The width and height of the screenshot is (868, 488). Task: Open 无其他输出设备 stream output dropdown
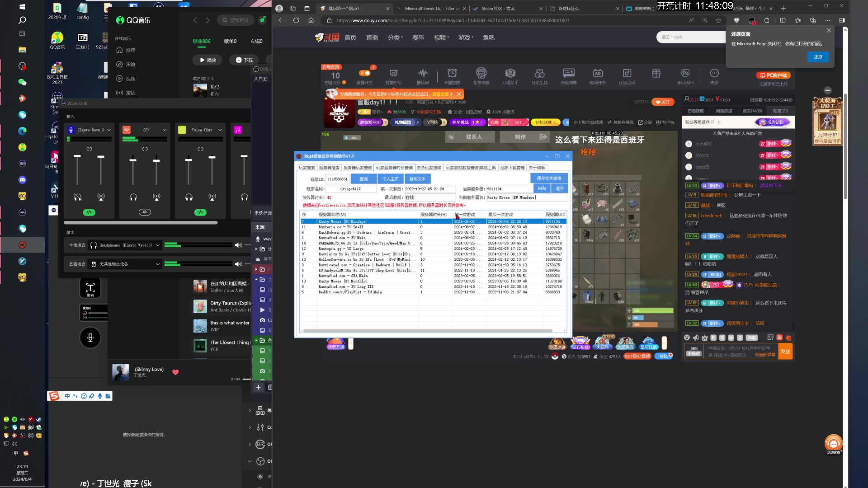(x=158, y=264)
